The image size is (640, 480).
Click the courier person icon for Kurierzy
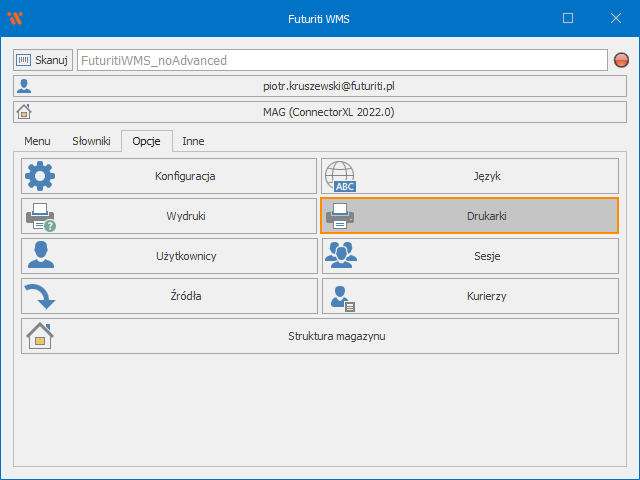point(340,296)
